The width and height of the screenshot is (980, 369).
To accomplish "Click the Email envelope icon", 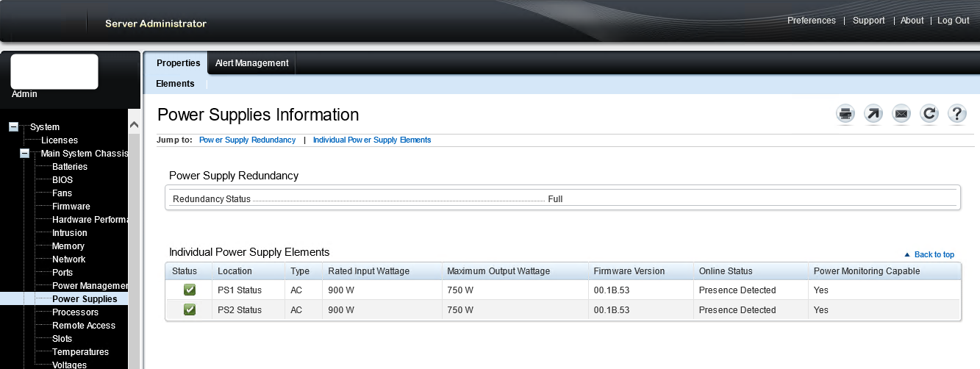I will 901,114.
